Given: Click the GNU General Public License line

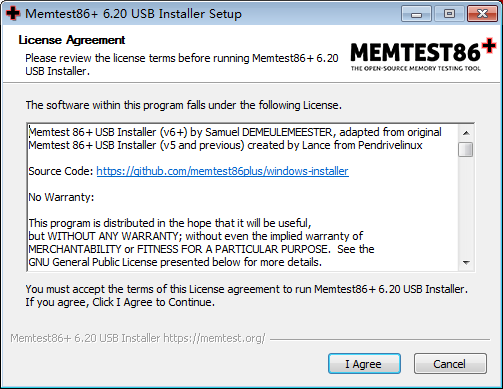Looking at the screenshot, I should 175,262.
